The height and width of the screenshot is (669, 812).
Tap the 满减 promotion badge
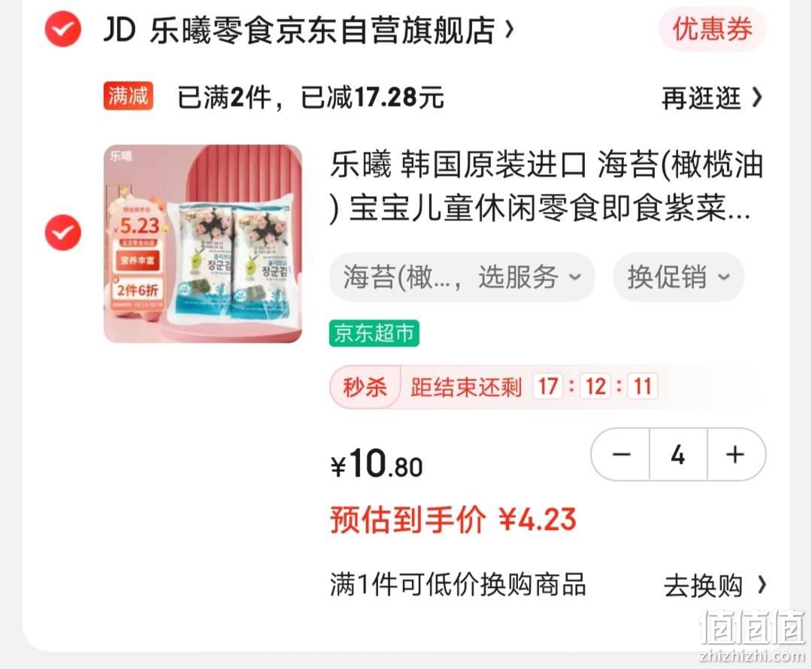tap(128, 95)
